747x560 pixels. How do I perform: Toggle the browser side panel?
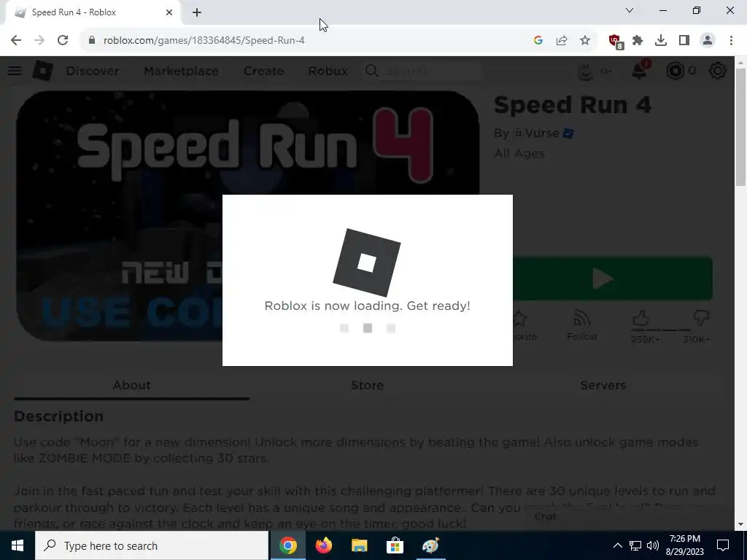click(684, 41)
